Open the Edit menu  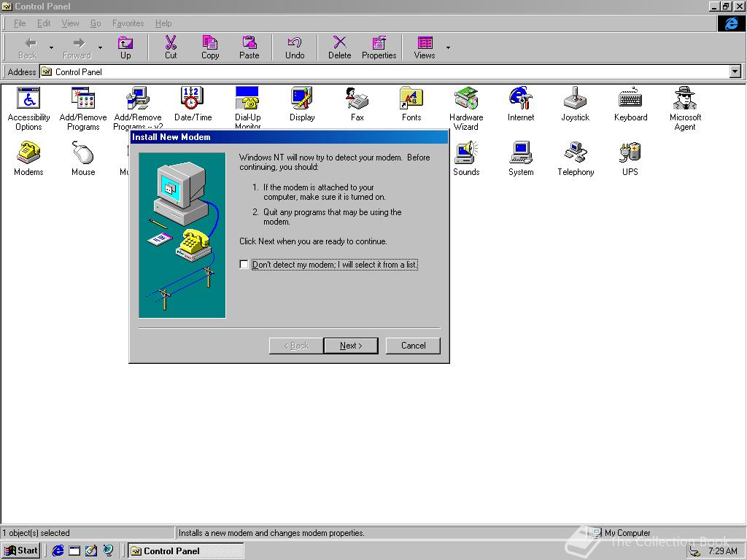click(44, 23)
